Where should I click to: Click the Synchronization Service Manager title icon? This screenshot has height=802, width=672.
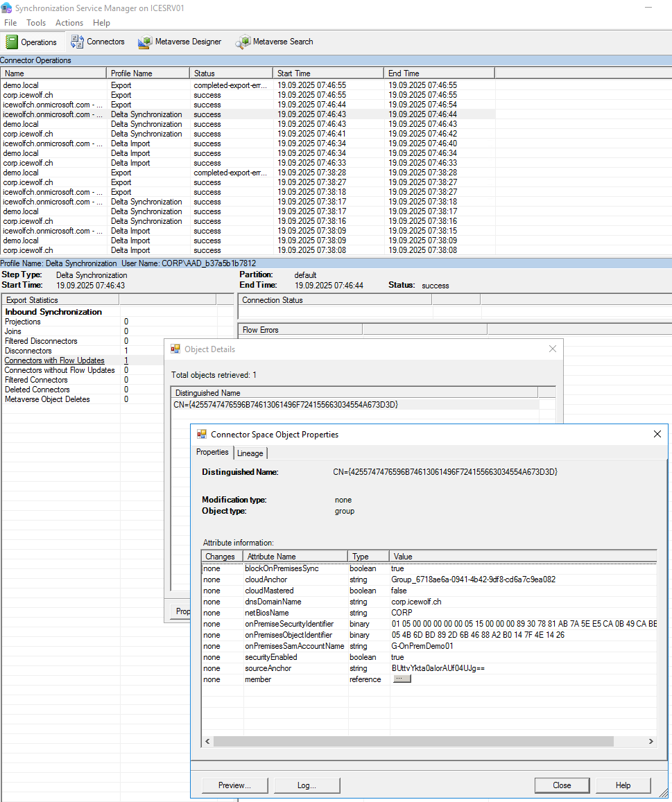[x=7, y=8]
